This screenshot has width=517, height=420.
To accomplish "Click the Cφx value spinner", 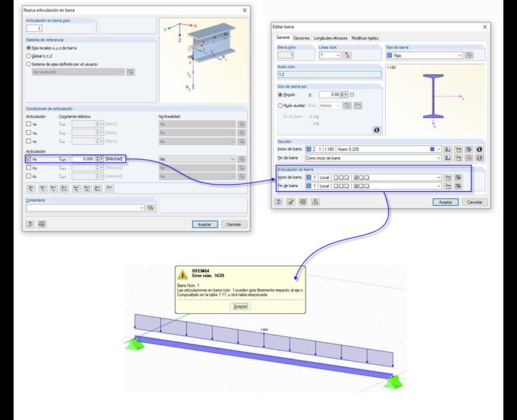I will (97, 159).
